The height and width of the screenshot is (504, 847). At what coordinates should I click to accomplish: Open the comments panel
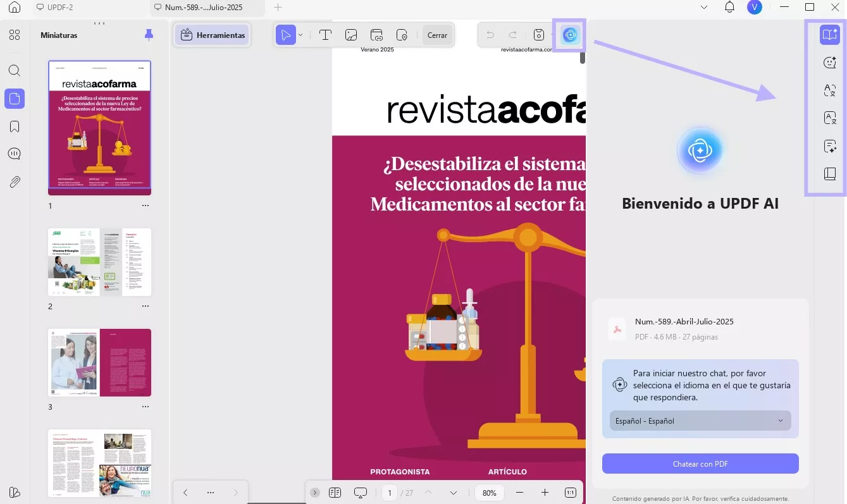15,154
